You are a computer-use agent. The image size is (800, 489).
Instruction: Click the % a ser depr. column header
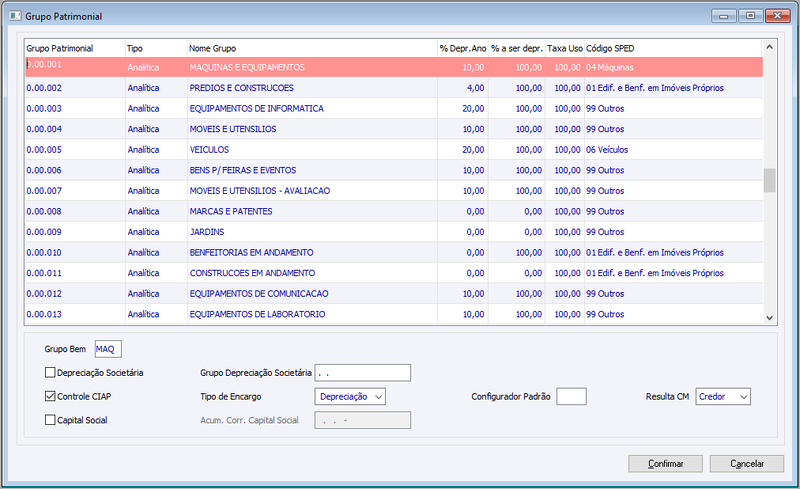pos(516,48)
